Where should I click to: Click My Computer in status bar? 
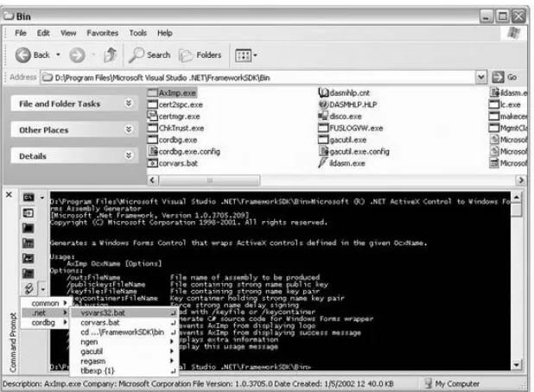pyautogui.click(x=452, y=384)
